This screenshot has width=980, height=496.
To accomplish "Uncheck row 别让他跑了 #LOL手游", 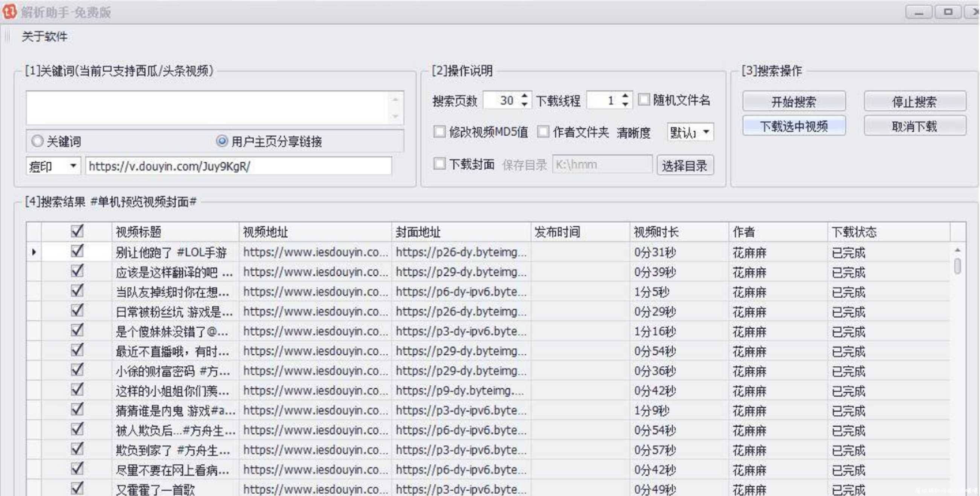I will 77,251.
